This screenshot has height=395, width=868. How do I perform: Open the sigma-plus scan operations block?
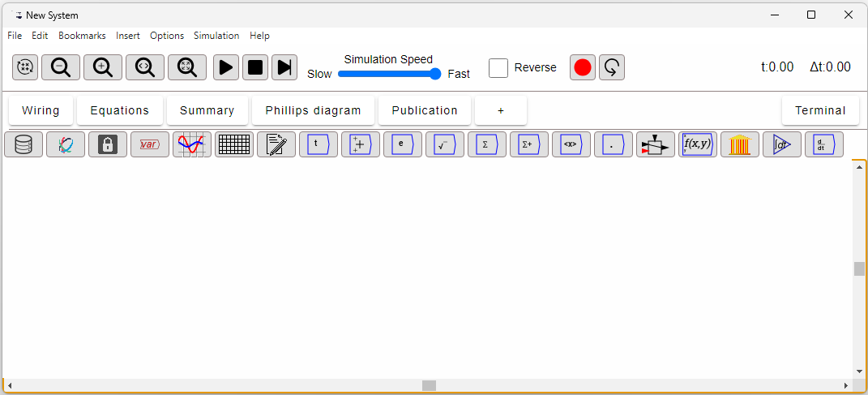point(528,144)
